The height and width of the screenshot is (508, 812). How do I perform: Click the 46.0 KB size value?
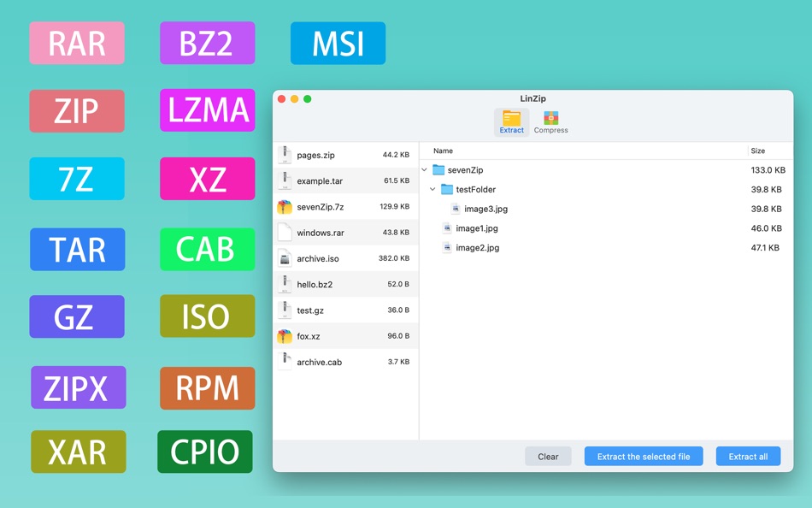coord(767,228)
